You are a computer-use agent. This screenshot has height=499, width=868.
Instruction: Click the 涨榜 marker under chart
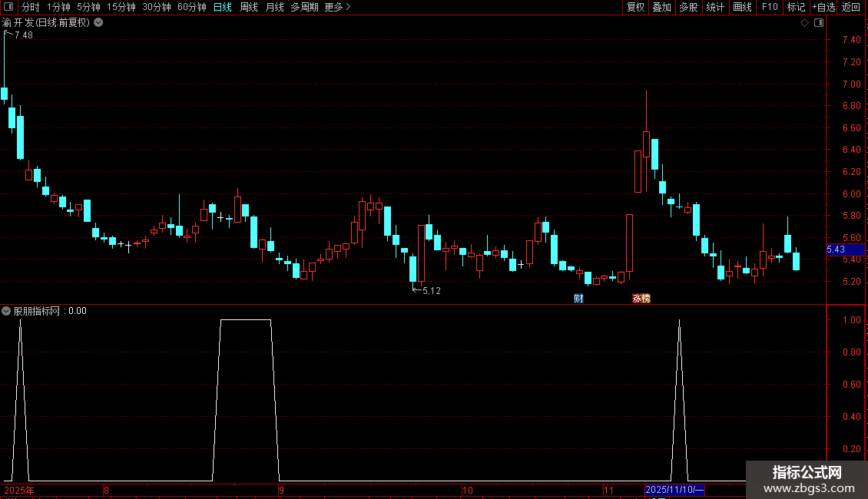point(641,299)
